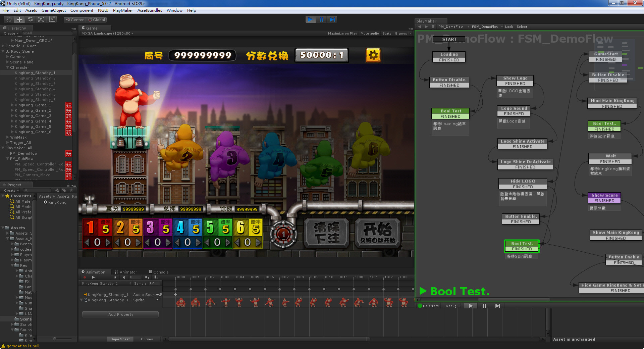Toggle Global coordinate mode
The height and width of the screenshot is (349, 644).
[x=97, y=20]
